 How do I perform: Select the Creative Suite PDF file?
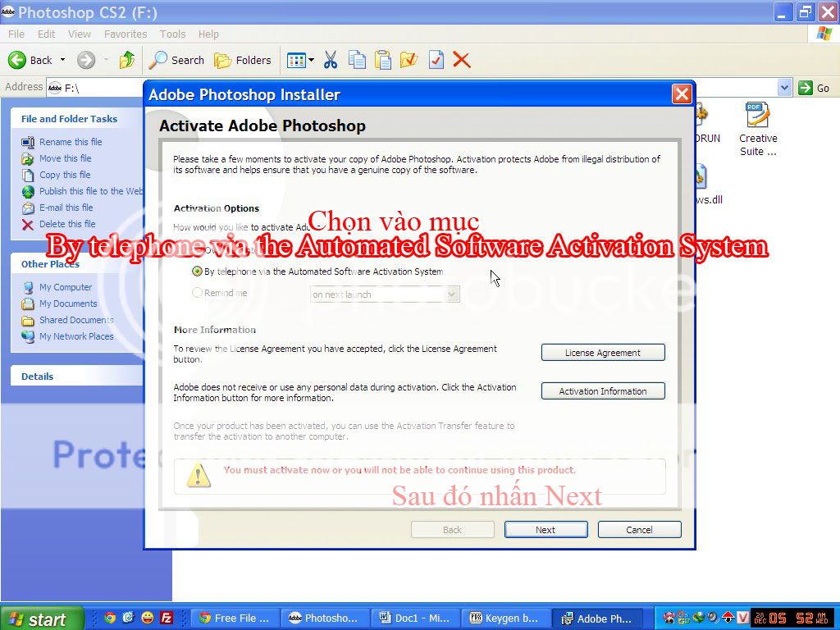[x=757, y=129]
